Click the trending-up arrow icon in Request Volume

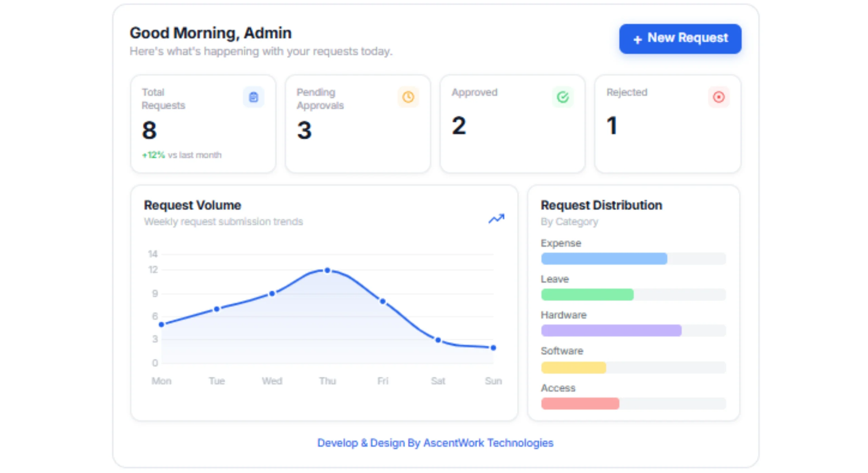point(496,219)
